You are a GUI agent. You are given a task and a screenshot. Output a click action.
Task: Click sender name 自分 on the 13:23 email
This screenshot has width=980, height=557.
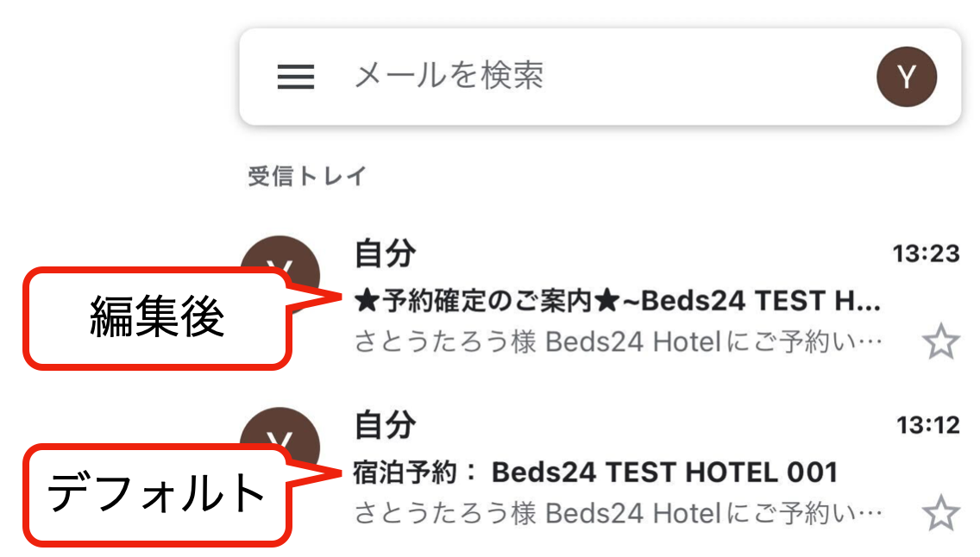tap(385, 254)
